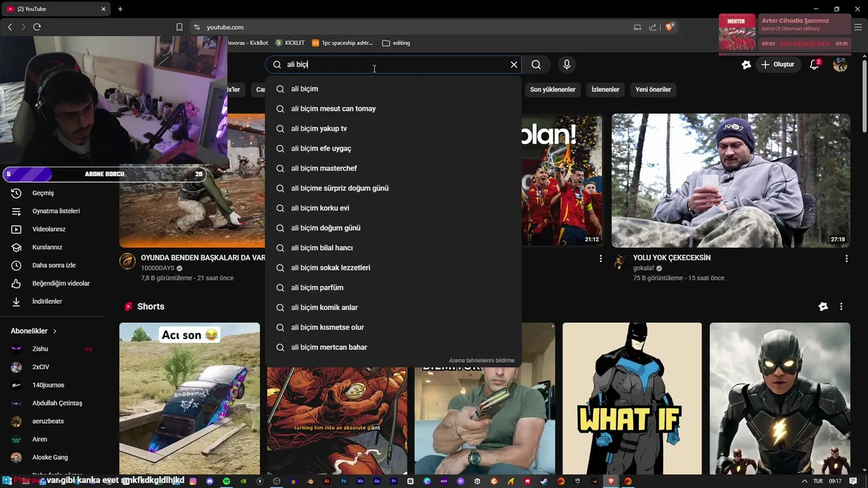The image size is (868, 488).
Task: Open 'YOLU YOK ÇEKECEKSİN' video thumbnail
Action: 730,180
